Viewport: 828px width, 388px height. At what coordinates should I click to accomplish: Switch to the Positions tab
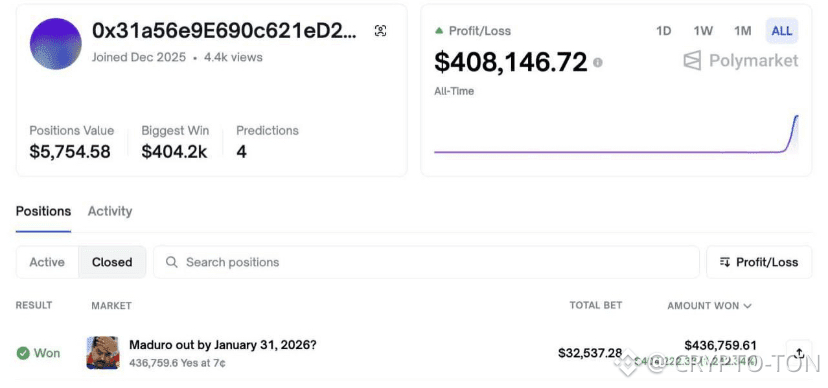click(x=43, y=211)
